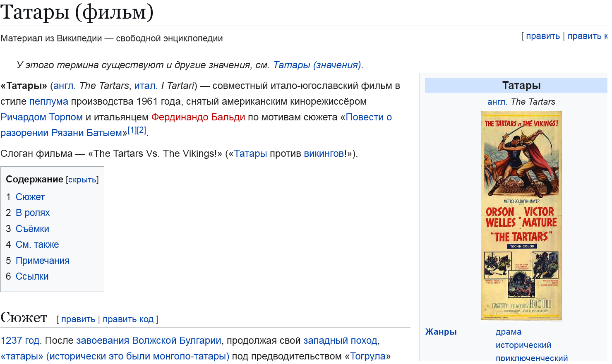This screenshot has height=364, width=612.
Task: Open the Повести о разорении Рязани Батыем link
Action: click(x=196, y=125)
